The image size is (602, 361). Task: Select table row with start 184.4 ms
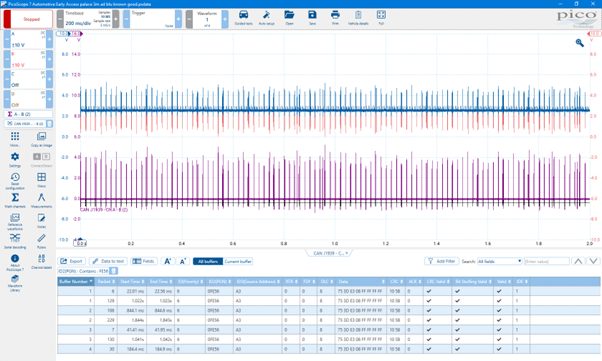329,349
